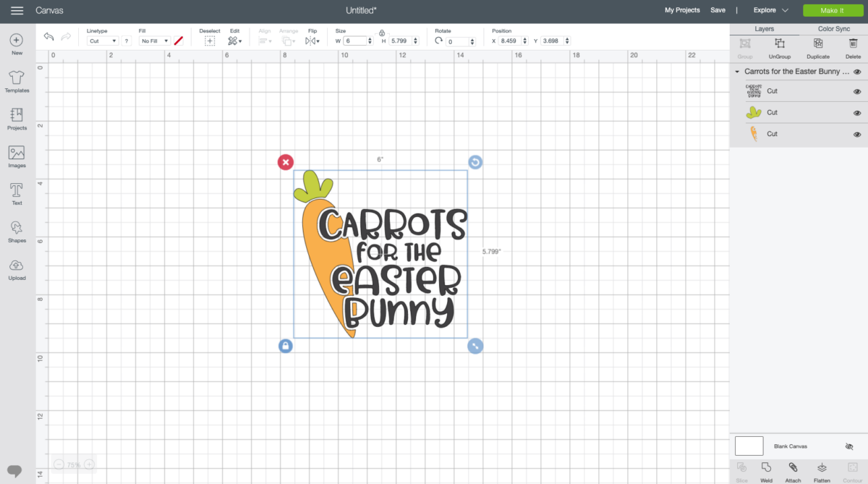The image size is (868, 484).
Task: Click the X position stepper arrows
Action: pos(525,41)
